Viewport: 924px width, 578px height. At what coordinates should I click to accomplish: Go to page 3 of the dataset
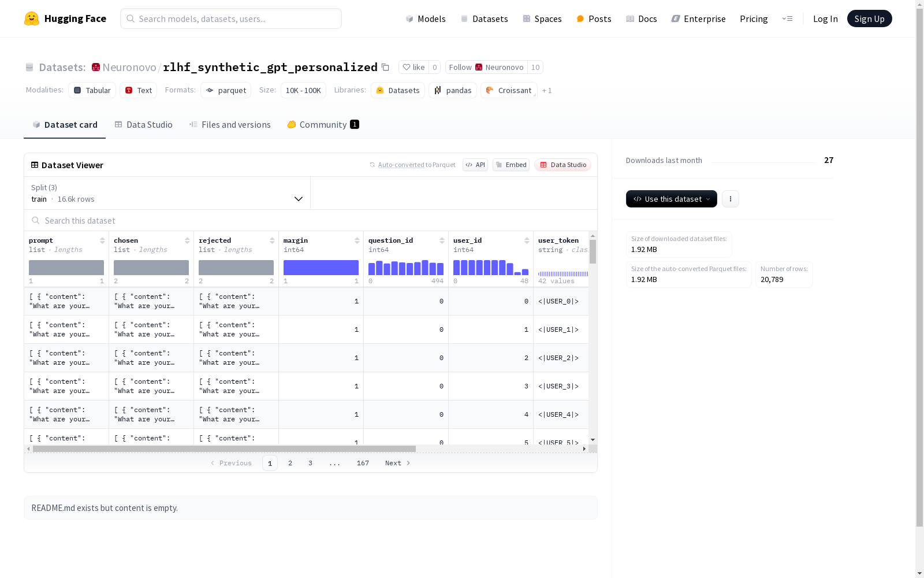[310, 463]
